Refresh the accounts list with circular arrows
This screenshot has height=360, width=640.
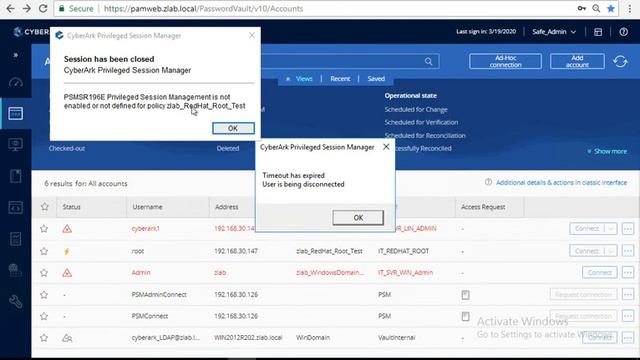(620, 61)
